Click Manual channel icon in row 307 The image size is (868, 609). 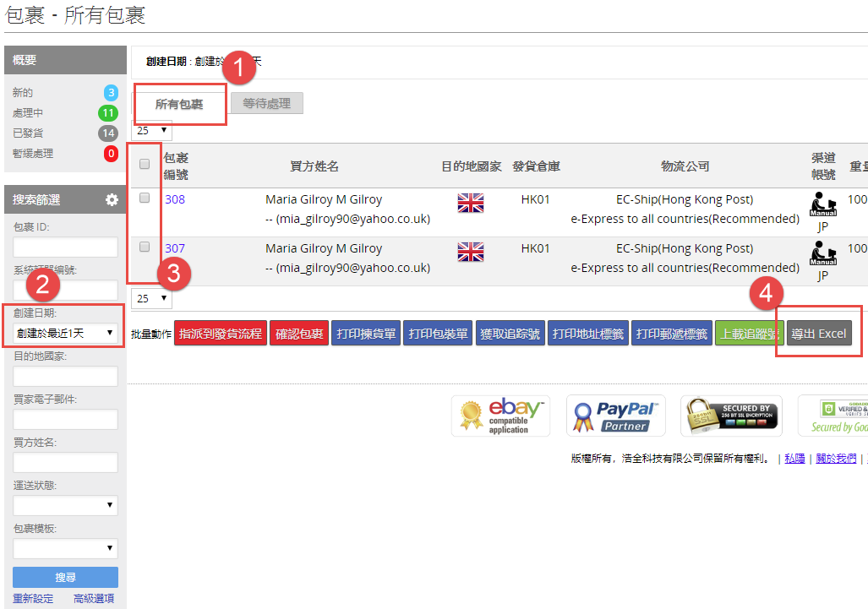(x=822, y=253)
